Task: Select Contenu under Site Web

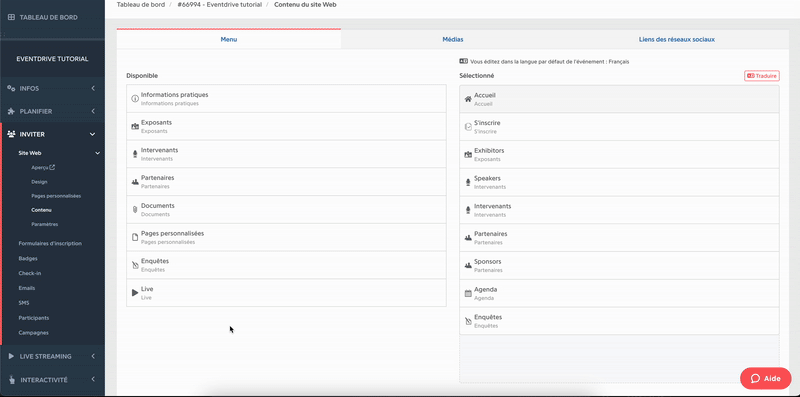Action: pos(41,210)
